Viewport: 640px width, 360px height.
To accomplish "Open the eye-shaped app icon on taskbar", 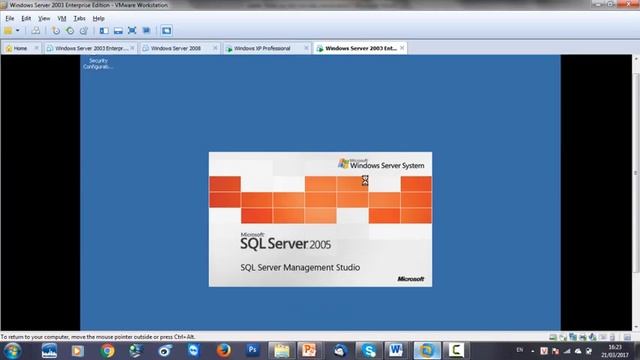I will tap(165, 351).
